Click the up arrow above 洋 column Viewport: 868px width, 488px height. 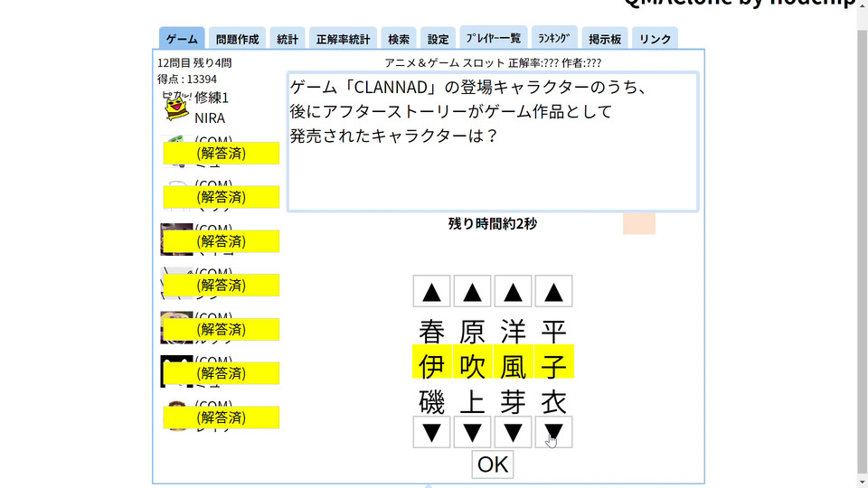(514, 292)
